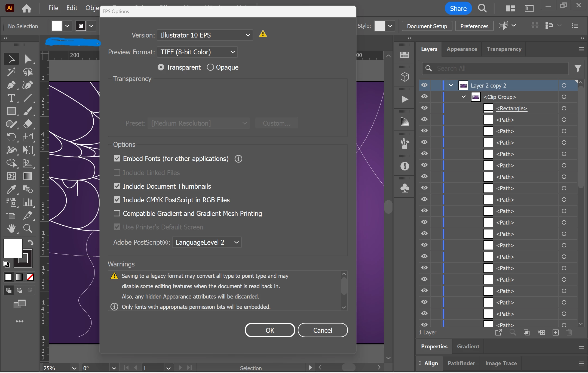Screen dimensions: 588x373
Task: Open the Adobe PostScript LanguageLevel dropdown
Action: (207, 242)
